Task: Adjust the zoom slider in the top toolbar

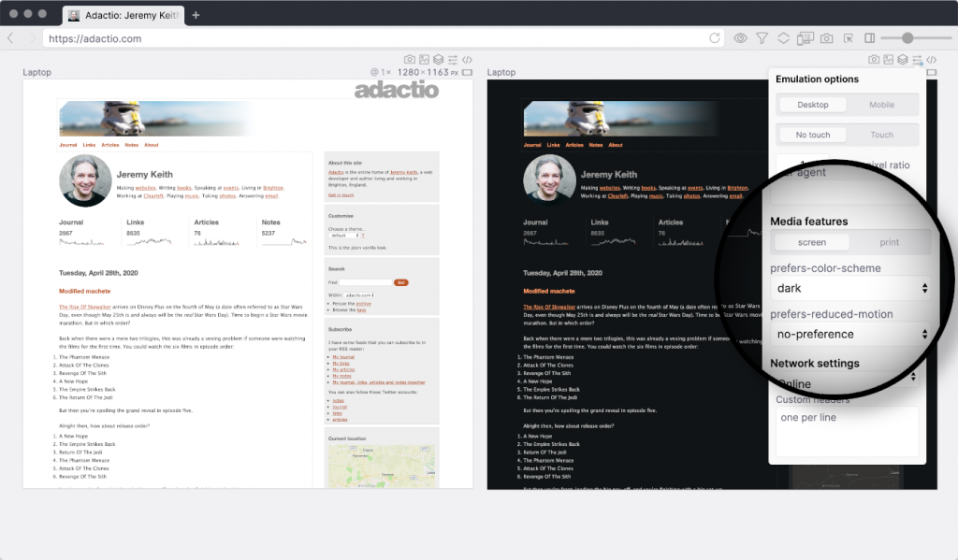Action: tap(907, 39)
